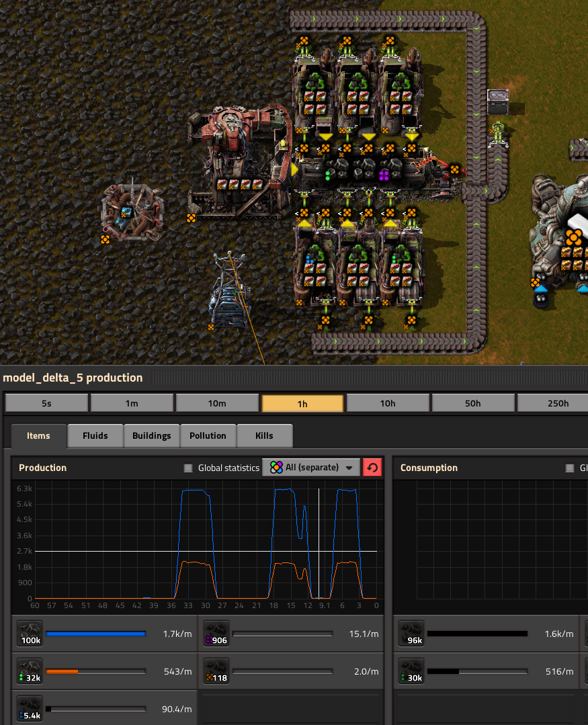This screenshot has height=725, width=588.
Task: Select the electric pole tower with orange wire
Action: point(230,292)
